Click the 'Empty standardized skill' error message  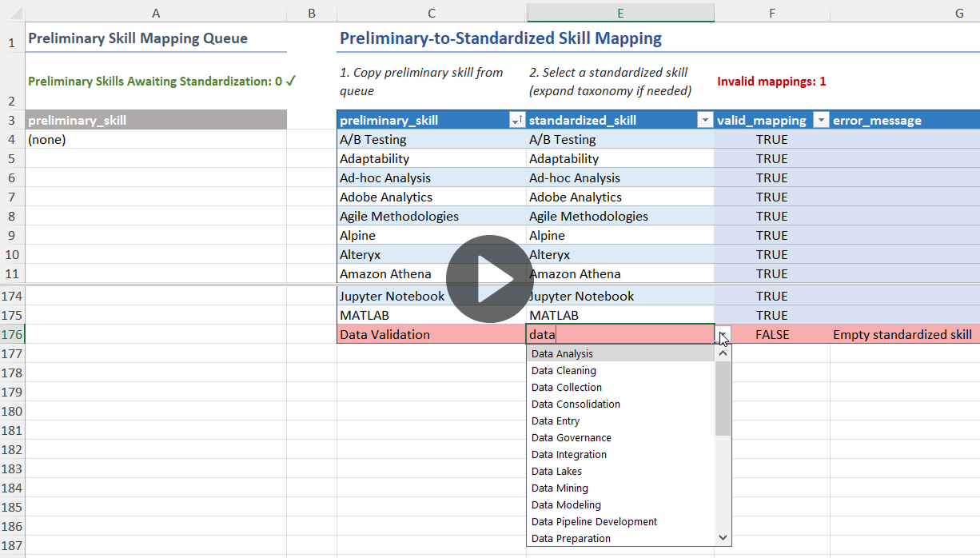(902, 334)
